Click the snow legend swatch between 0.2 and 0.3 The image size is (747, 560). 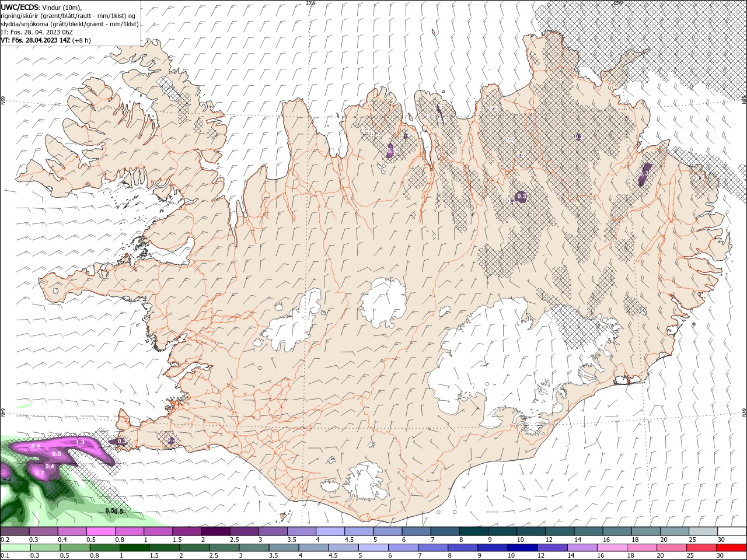tap(15, 531)
